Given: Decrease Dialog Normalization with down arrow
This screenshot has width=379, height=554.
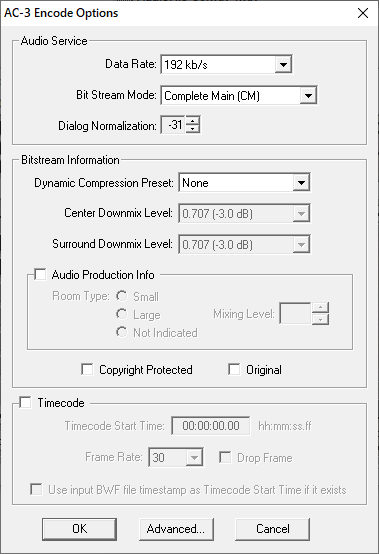Looking at the screenshot, I should tap(192, 129).
